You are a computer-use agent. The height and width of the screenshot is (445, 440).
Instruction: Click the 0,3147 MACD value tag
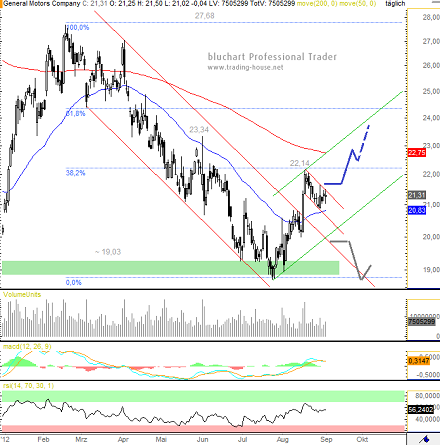coord(419,361)
